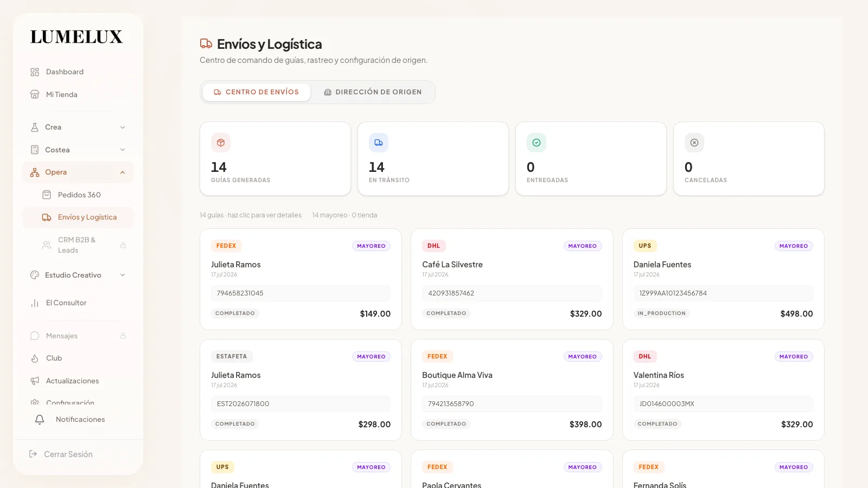The width and height of the screenshot is (868, 488).
Task: Click the Dashboard grid icon in sidebar
Action: [35, 72]
